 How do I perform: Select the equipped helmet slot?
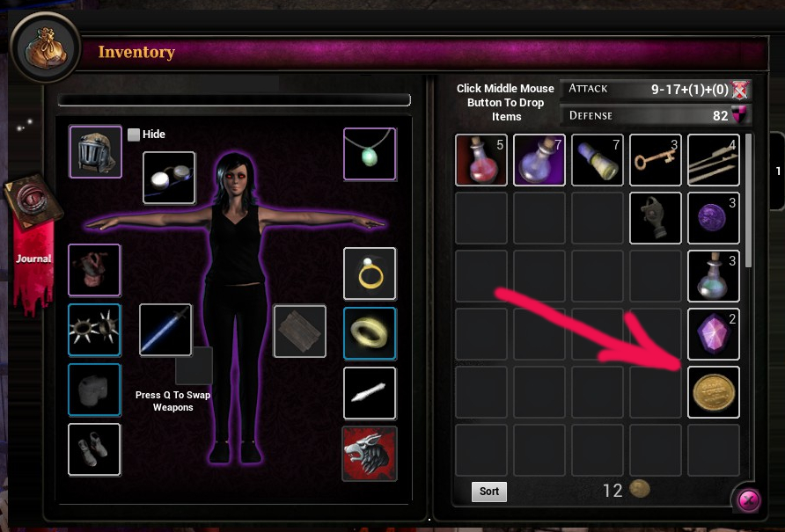[95, 151]
